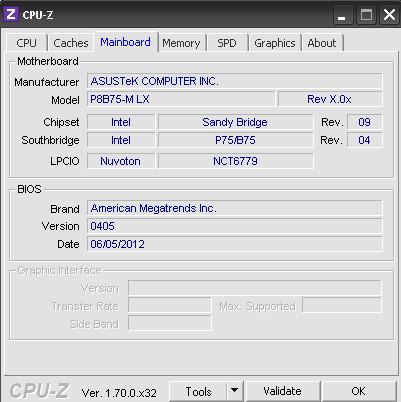Click the ASUSTeK COMPUTER INC. manufacturer field
This screenshot has width=401, height=402.
(235, 81)
